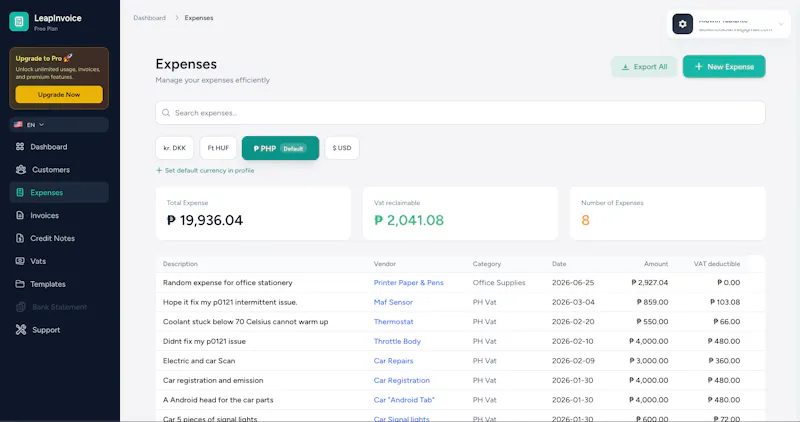This screenshot has width=800, height=422.
Task: Click the Date column header
Action: (559, 264)
